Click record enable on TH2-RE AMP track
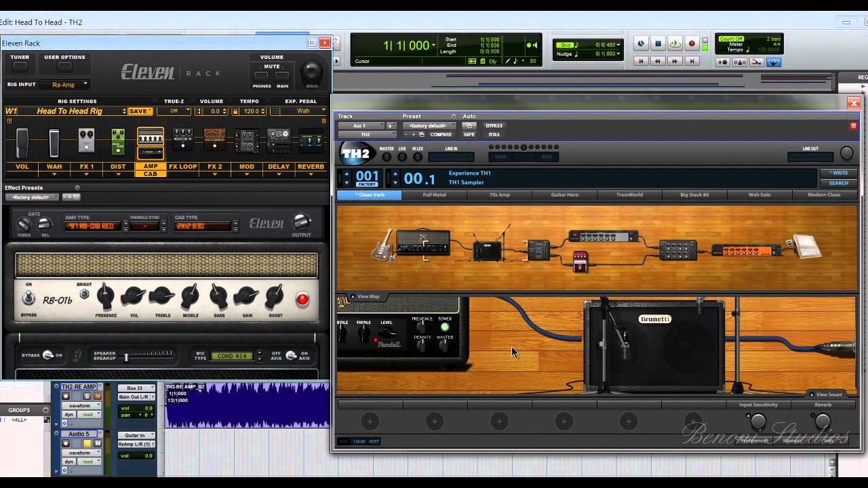This screenshot has height=488, width=868. 66,396
